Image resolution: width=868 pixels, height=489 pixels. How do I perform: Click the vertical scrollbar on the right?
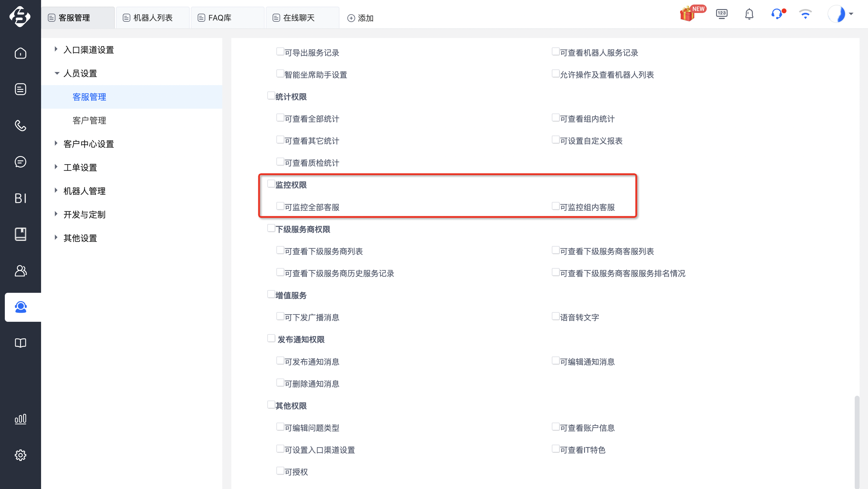tap(856, 441)
